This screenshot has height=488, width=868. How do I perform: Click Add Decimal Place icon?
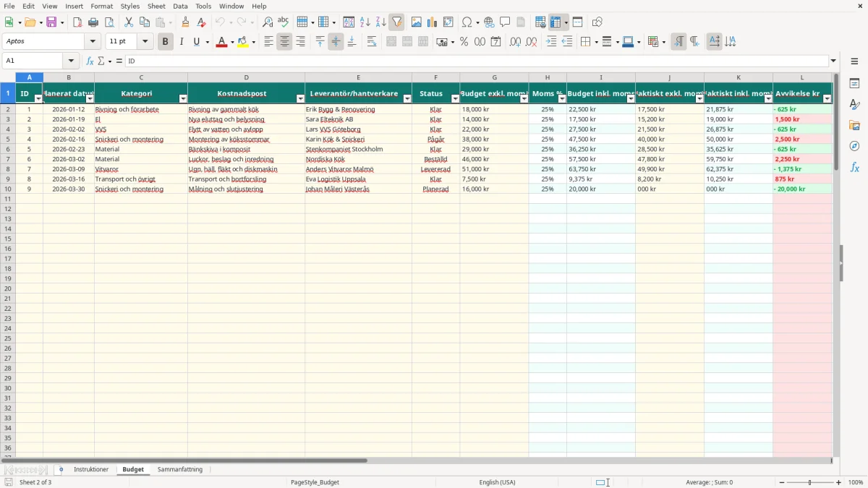[x=515, y=42]
